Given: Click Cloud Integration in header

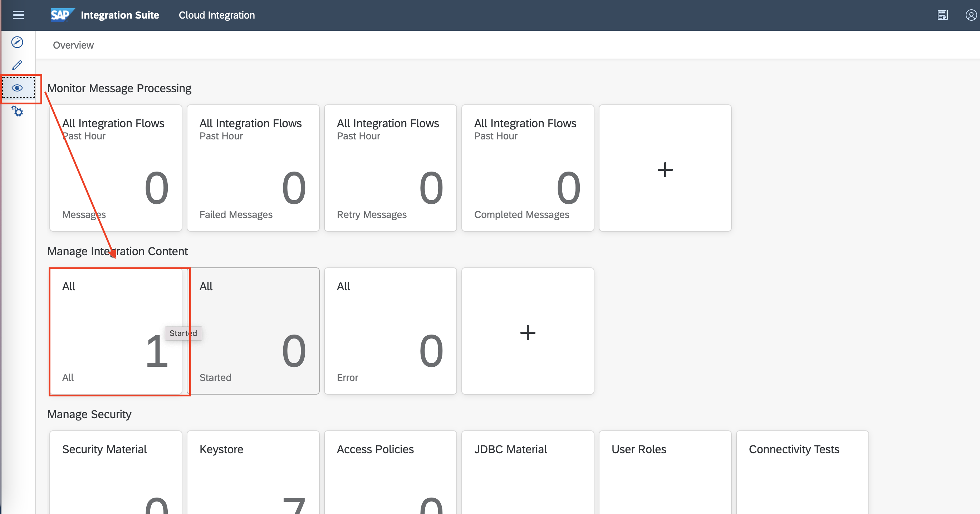Looking at the screenshot, I should tap(216, 15).
